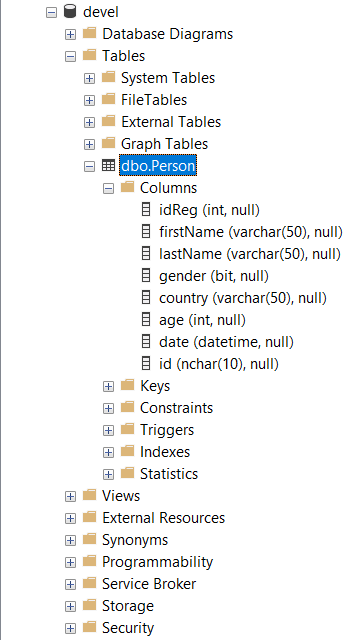This screenshot has height=640, width=361.
Task: Select the Views folder label
Action: [x=121, y=496]
